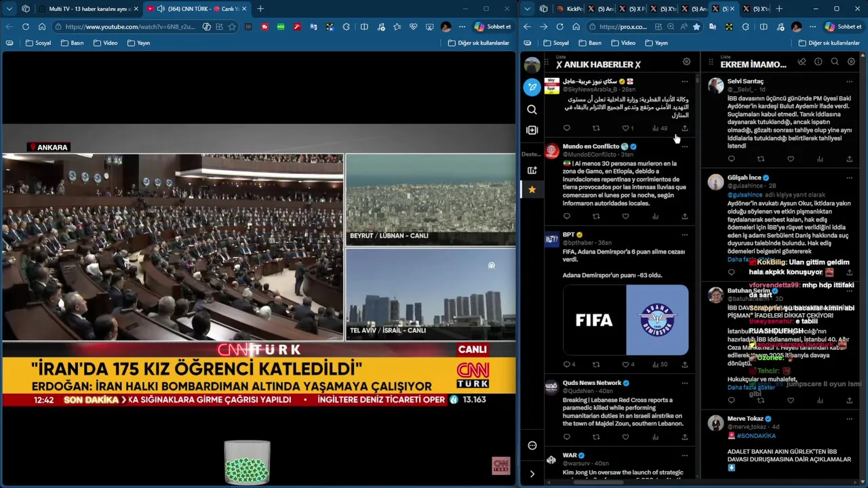
Task: Open Settings and more in YouTube window
Action: click(x=462, y=26)
